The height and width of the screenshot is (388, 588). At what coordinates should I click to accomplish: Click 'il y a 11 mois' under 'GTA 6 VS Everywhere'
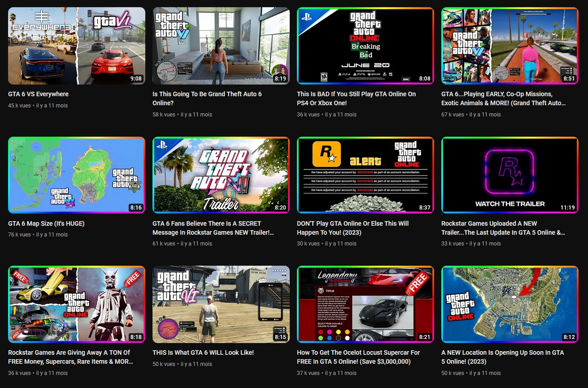52,106
